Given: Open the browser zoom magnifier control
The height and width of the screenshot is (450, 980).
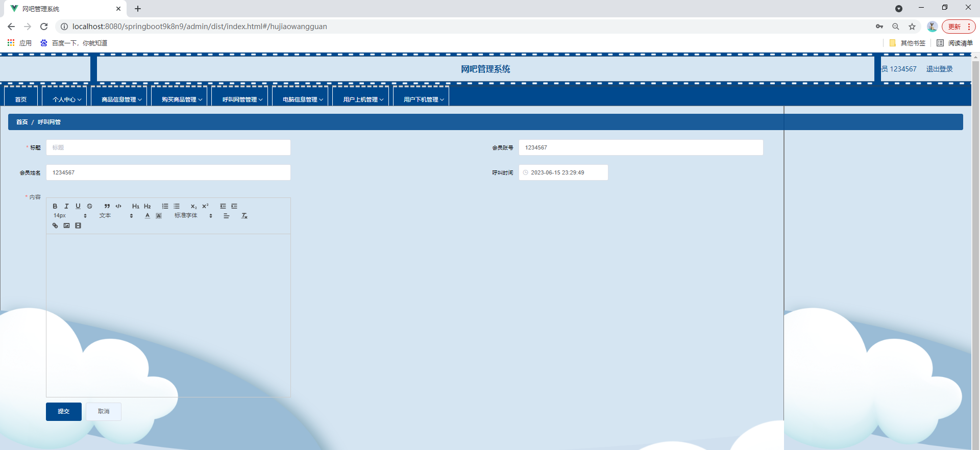Looking at the screenshot, I should 896,27.
